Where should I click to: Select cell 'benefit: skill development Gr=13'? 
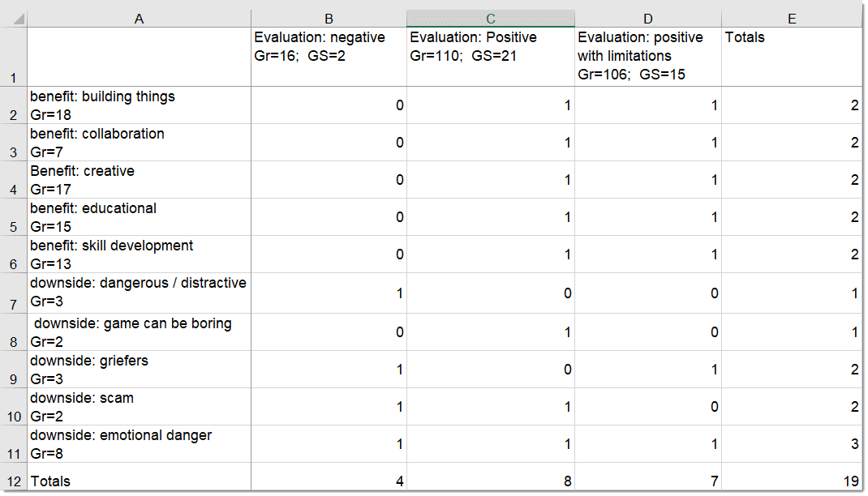pyautogui.click(x=139, y=254)
